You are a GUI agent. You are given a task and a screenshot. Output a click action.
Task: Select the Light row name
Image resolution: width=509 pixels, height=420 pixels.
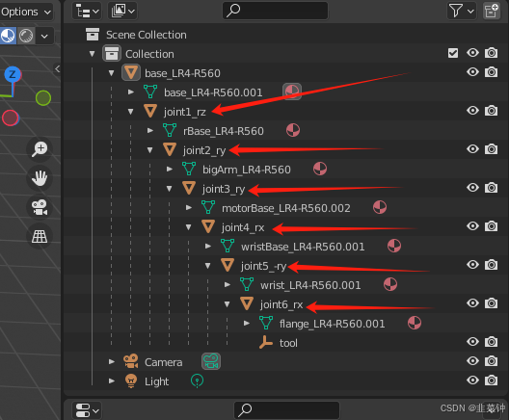pos(156,381)
